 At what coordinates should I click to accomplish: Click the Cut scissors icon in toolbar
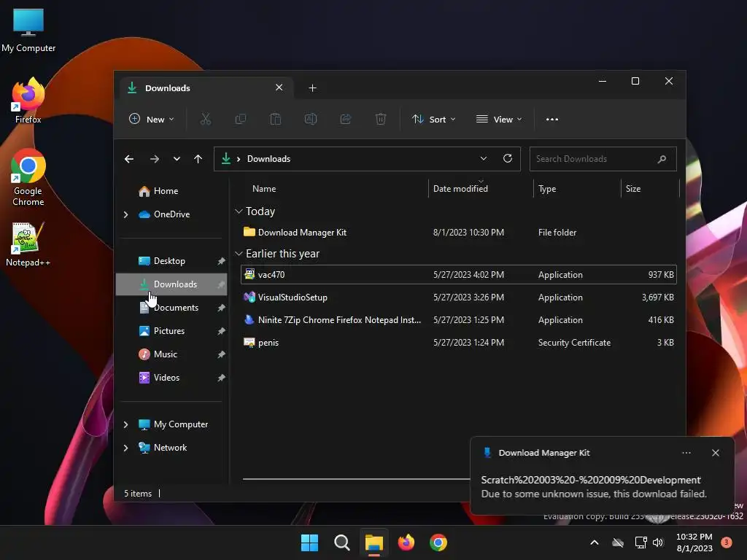tap(205, 119)
